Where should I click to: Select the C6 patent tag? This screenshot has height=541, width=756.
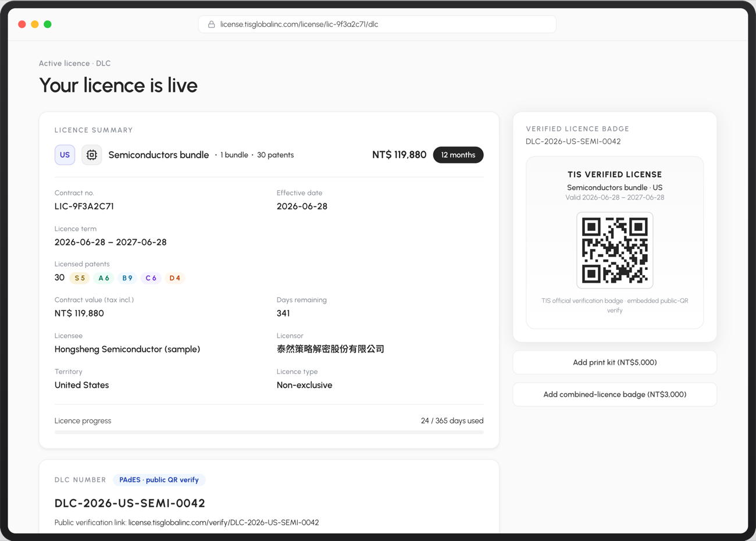tap(151, 278)
